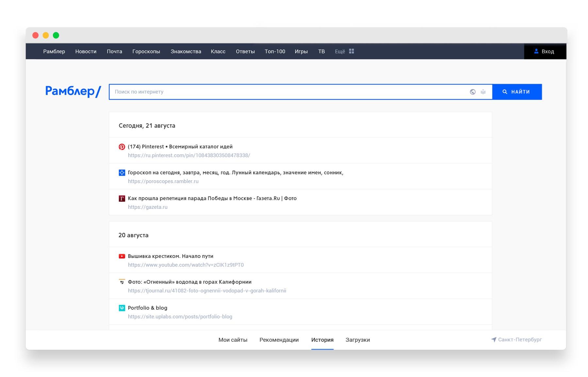Click the youtube.com watch URL

click(x=186, y=265)
